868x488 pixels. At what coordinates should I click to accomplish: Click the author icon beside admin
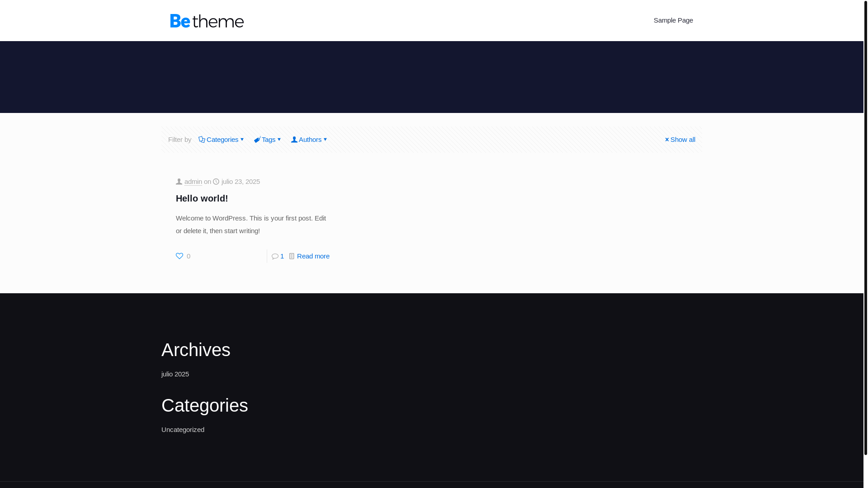point(179,182)
